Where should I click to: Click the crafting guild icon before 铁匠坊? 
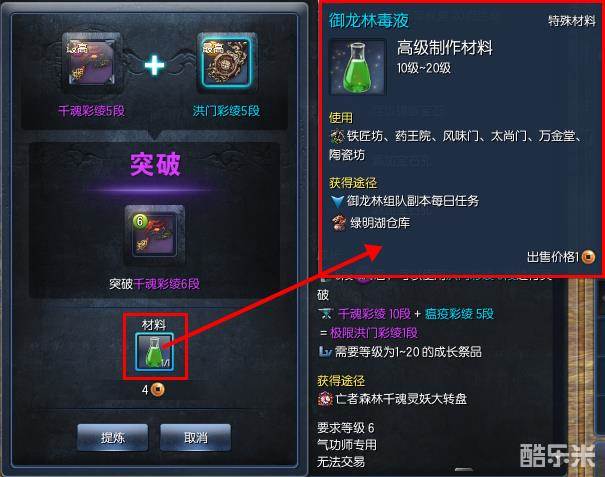click(337, 136)
